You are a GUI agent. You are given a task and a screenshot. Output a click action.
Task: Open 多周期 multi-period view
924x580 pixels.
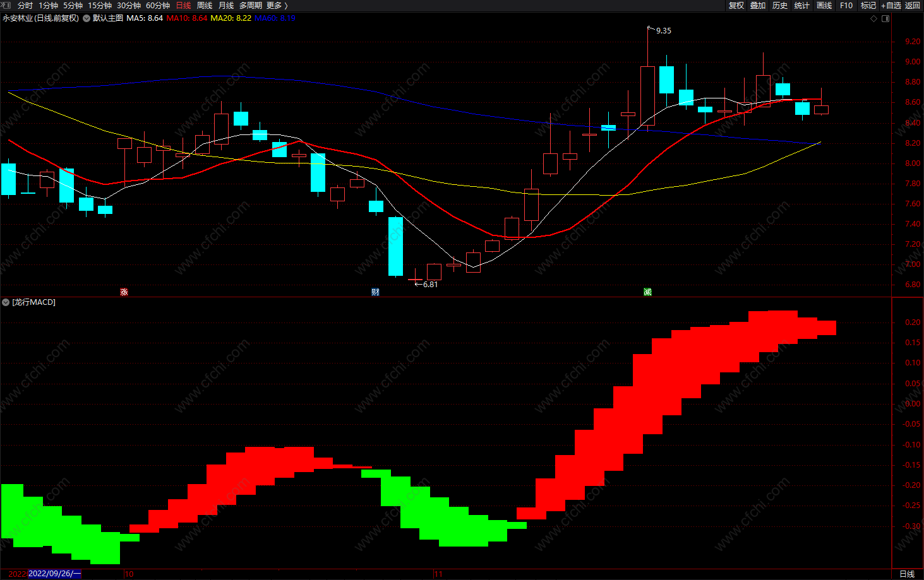(x=251, y=5)
